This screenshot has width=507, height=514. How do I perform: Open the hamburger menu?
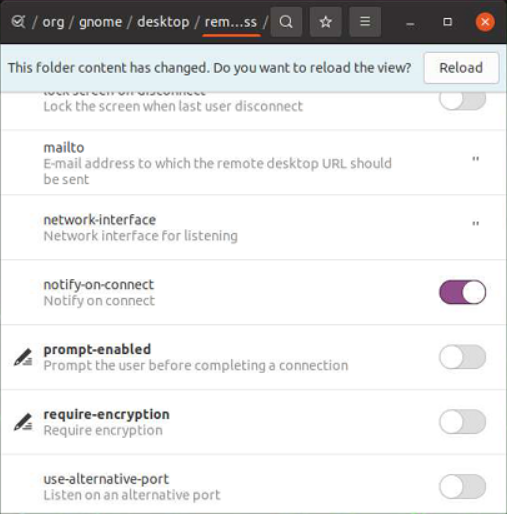(365, 22)
